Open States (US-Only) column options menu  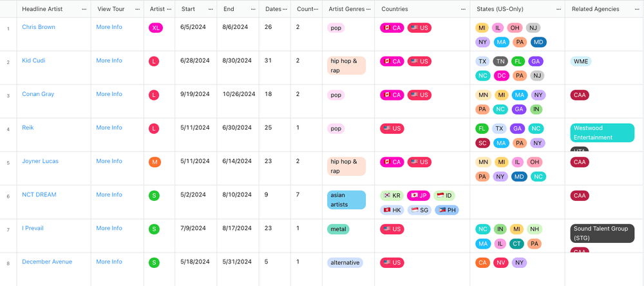tap(558, 9)
